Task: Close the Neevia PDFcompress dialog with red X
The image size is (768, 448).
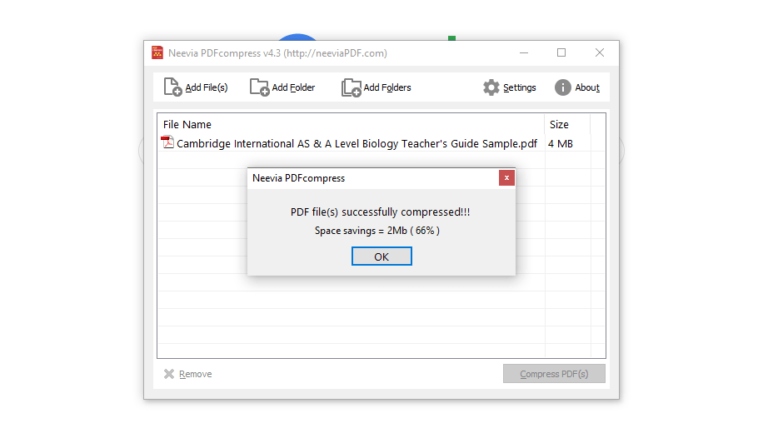Action: click(506, 178)
